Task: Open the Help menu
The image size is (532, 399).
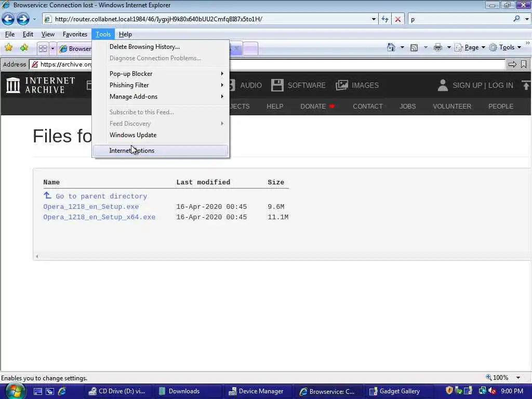Action: pos(125,34)
